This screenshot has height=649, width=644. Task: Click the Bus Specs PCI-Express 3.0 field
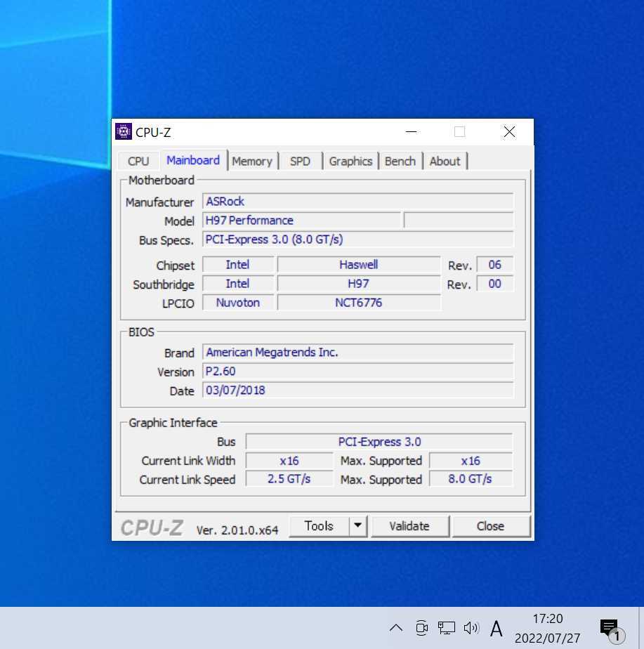[x=358, y=240]
